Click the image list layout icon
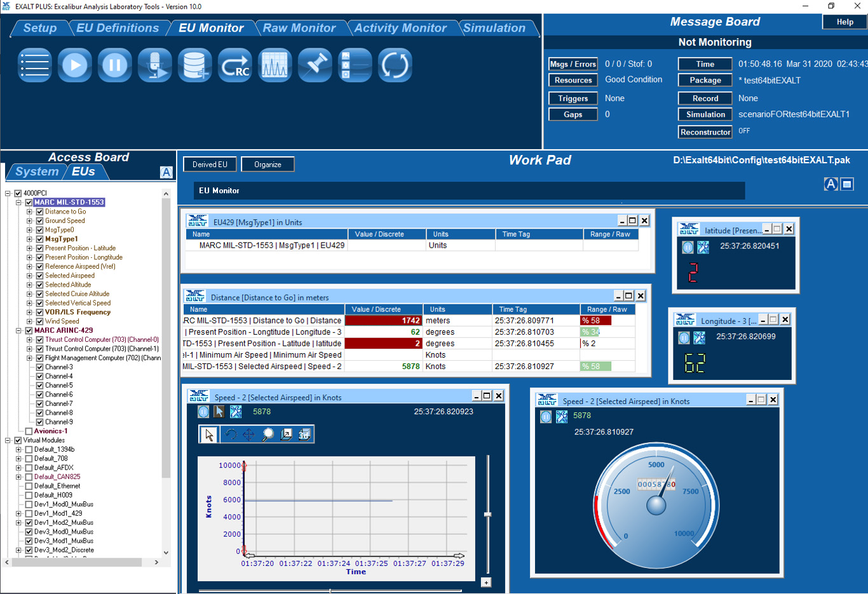The height and width of the screenshot is (594, 868). click(x=355, y=65)
